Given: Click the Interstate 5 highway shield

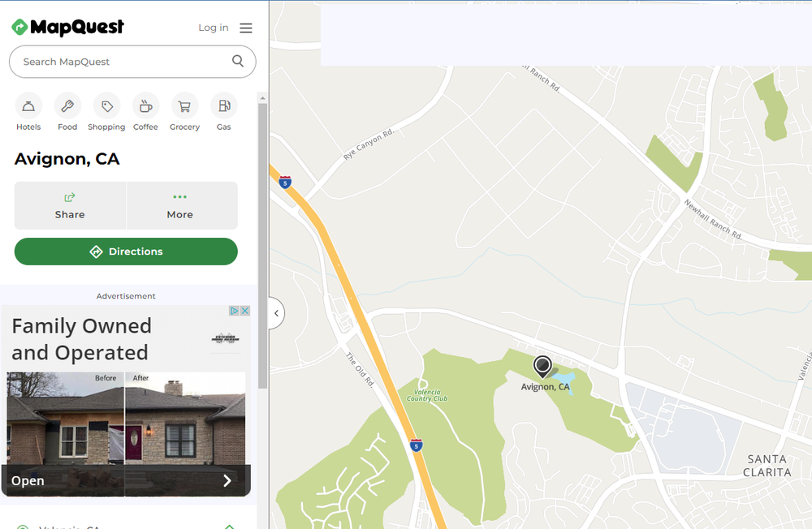Looking at the screenshot, I should tap(285, 183).
